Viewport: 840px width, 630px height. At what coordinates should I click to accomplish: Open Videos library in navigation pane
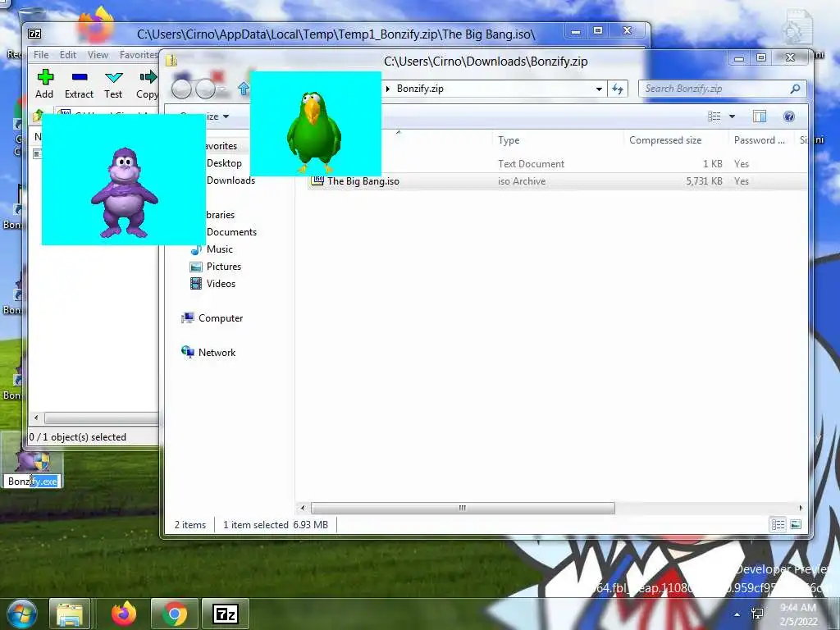coord(221,283)
